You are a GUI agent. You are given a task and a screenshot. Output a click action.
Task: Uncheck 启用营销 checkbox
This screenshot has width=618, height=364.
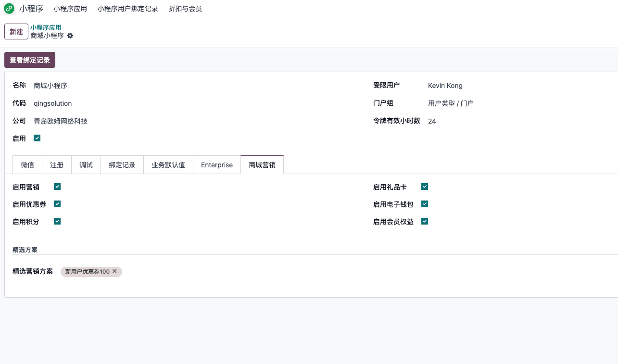click(x=57, y=187)
